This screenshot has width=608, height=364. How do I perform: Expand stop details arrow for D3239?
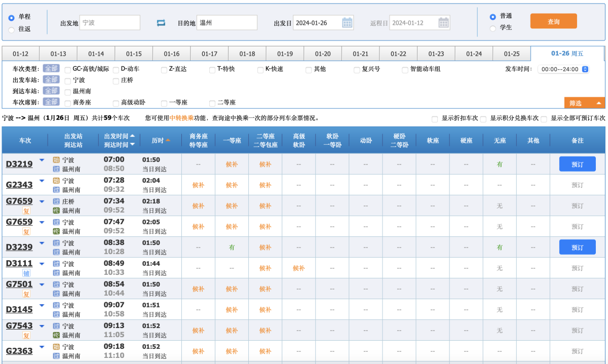pos(42,243)
